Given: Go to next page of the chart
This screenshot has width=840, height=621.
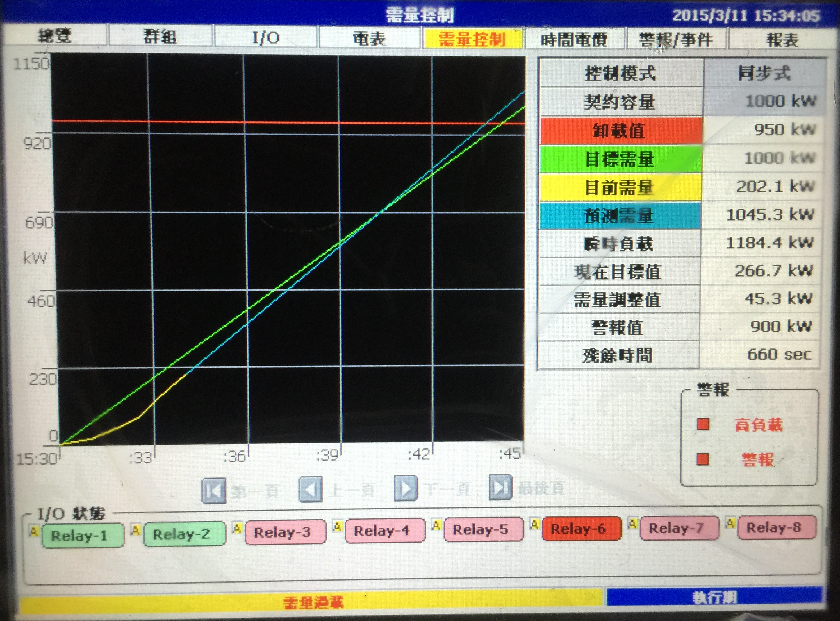Looking at the screenshot, I should point(406,488).
